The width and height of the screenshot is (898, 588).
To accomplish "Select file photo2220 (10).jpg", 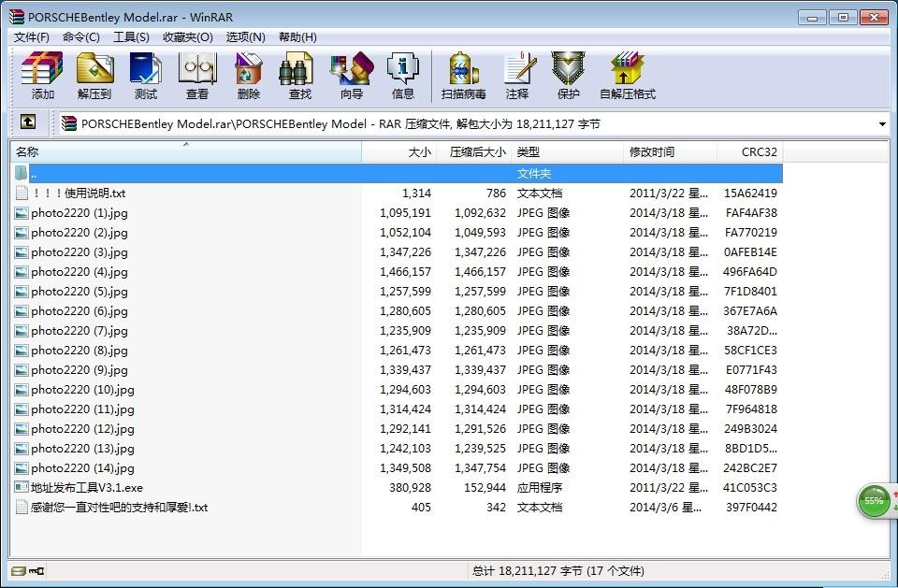I will 82,389.
